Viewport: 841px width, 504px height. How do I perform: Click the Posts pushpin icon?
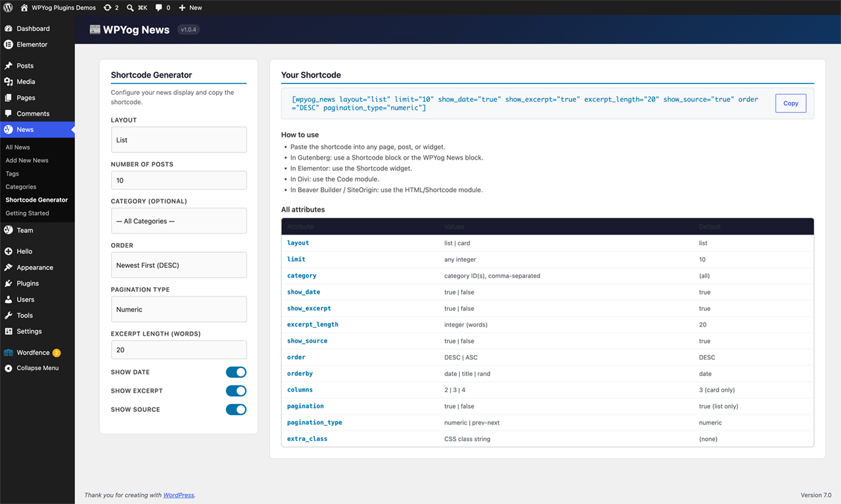[9, 66]
